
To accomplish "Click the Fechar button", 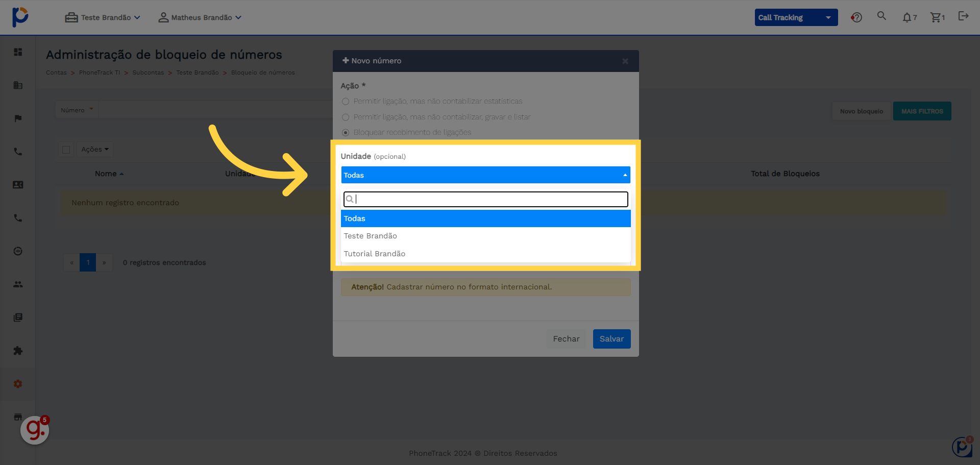I will coord(566,339).
